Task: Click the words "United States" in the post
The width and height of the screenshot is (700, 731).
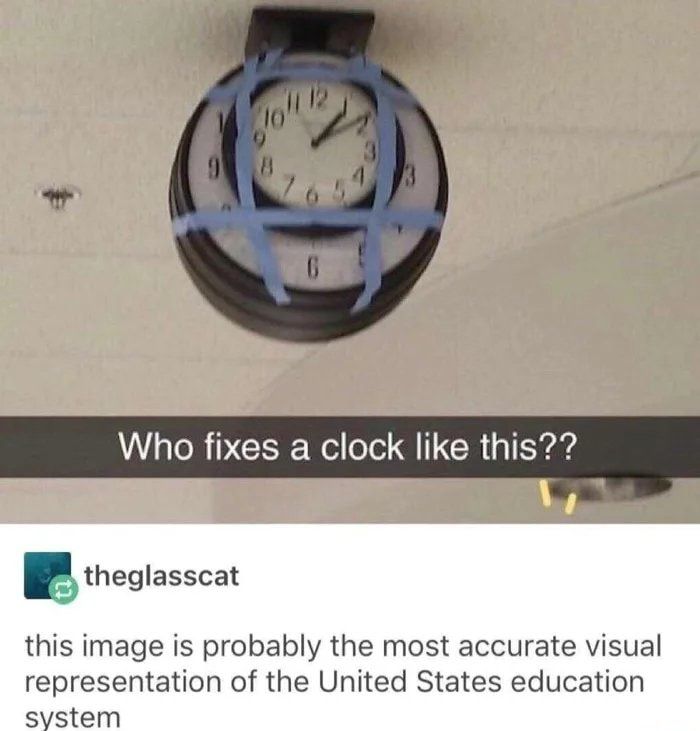Action: pos(410,681)
